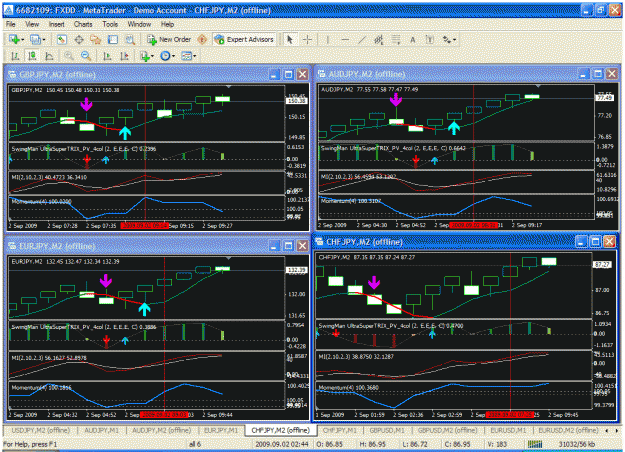The height and width of the screenshot is (452, 625).
Task: Activate the standard Cursor pointer mode
Action: coord(290,39)
